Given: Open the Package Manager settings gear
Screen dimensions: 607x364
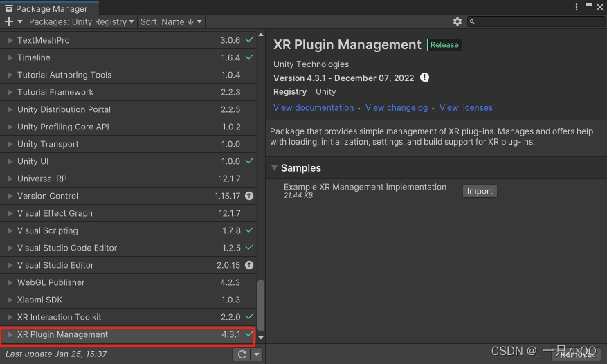Looking at the screenshot, I should pos(457,21).
